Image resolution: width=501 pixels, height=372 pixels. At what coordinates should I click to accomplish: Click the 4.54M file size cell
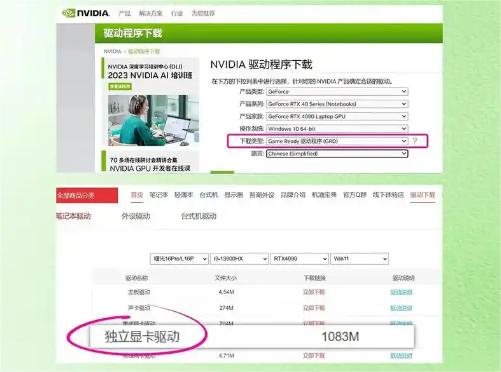tap(226, 292)
